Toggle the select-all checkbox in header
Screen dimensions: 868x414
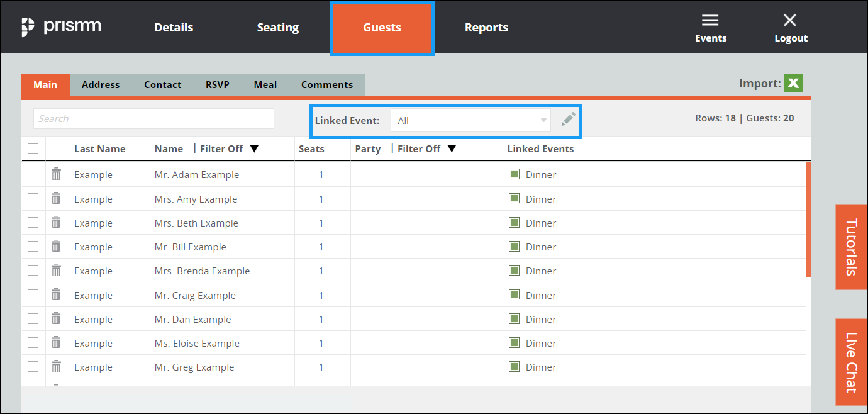pyautogui.click(x=33, y=148)
